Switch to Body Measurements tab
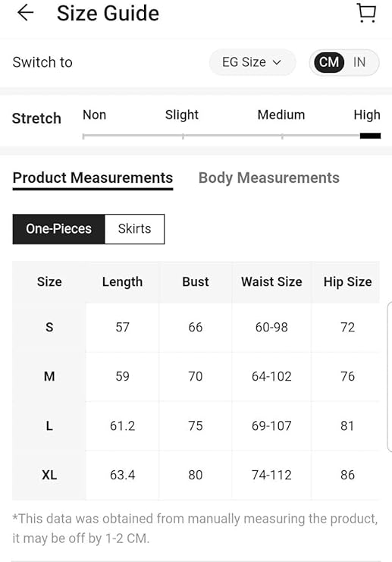Screen dimensions: 392x562 268,178
